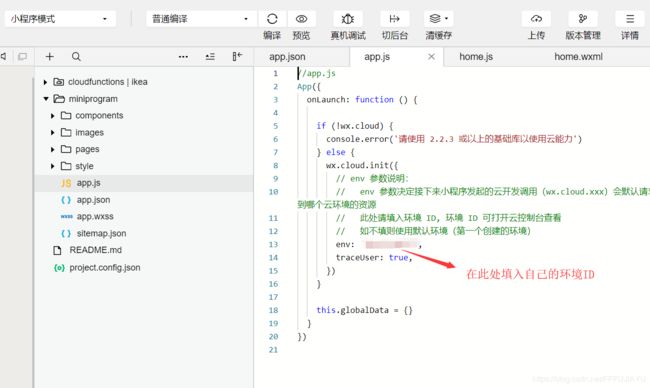
Task: Click the braces icon of sitemap.json
Action: click(x=66, y=233)
